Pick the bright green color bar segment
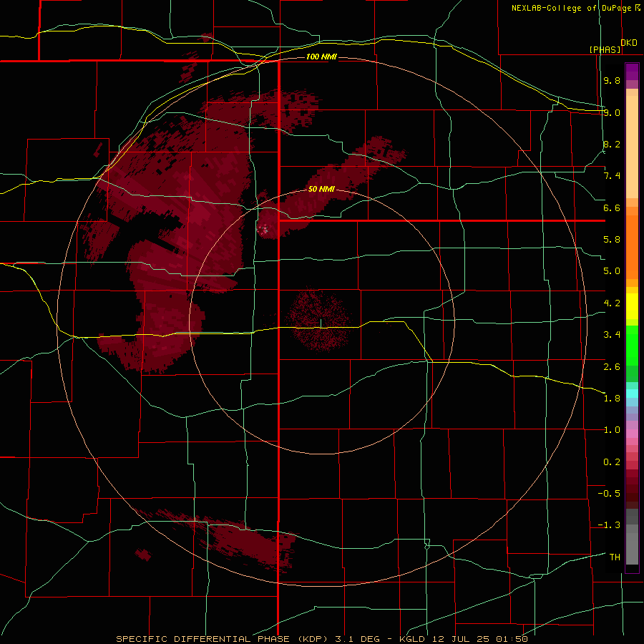The image size is (644, 644). pyautogui.click(x=632, y=345)
